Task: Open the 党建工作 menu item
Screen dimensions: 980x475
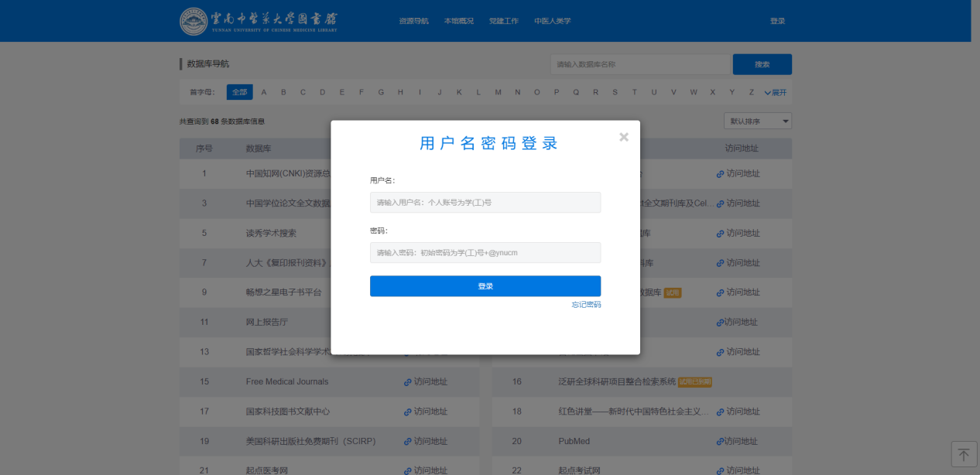Action: 503,21
